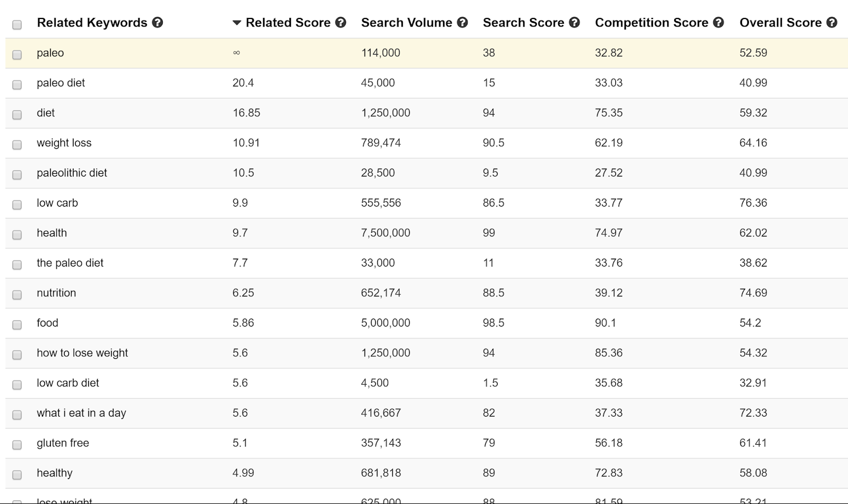Open help icon next to Search Volume

click(463, 23)
